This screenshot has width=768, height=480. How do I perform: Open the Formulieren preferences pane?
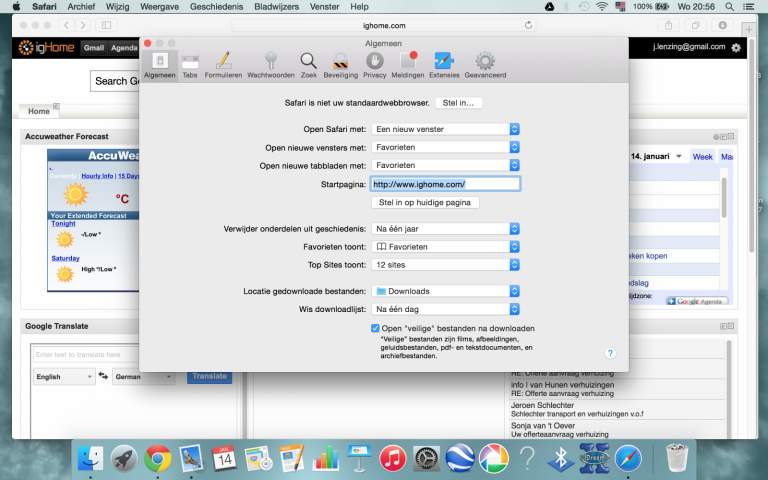tap(223, 65)
